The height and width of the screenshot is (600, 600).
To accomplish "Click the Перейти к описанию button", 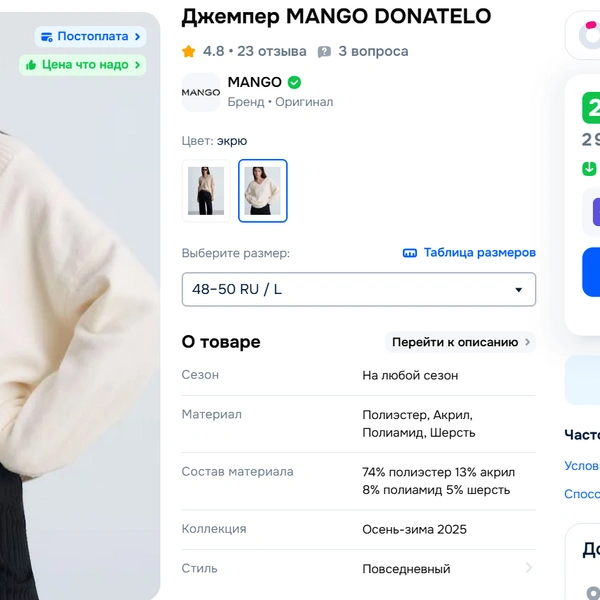I will 460,342.
